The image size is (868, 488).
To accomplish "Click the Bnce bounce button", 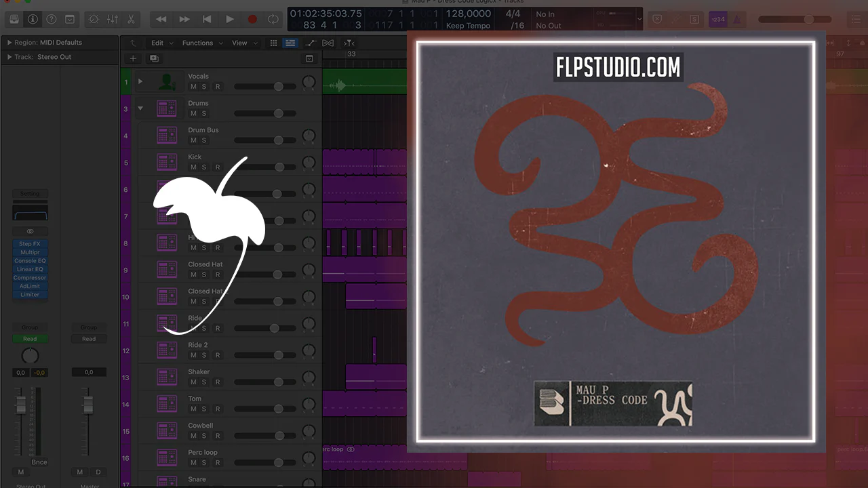I will coord(39,462).
